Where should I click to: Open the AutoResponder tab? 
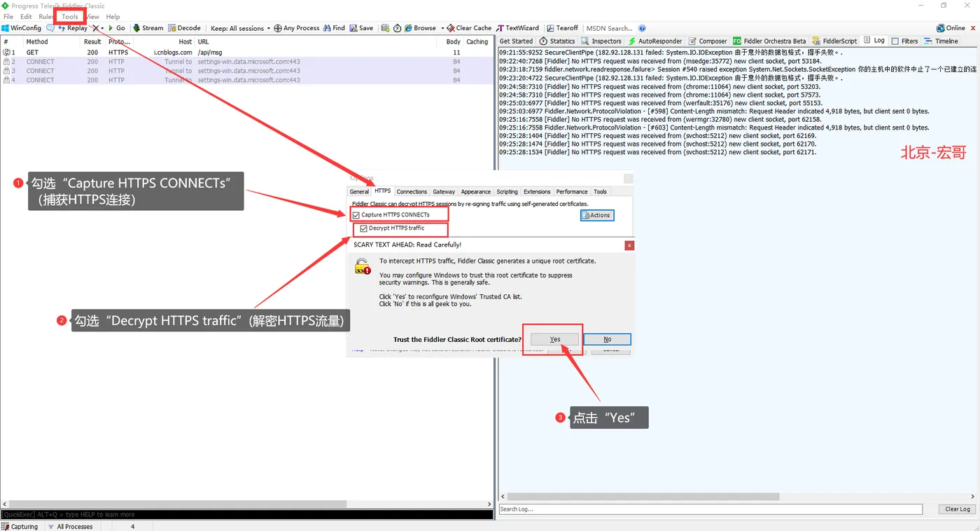click(654, 41)
